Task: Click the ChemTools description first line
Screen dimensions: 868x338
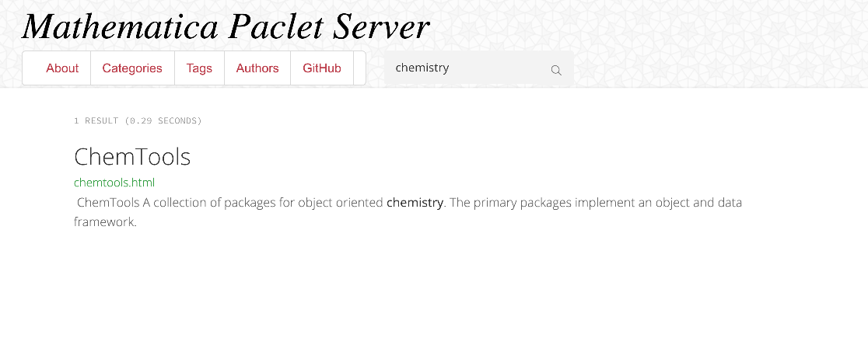Action: (x=409, y=203)
